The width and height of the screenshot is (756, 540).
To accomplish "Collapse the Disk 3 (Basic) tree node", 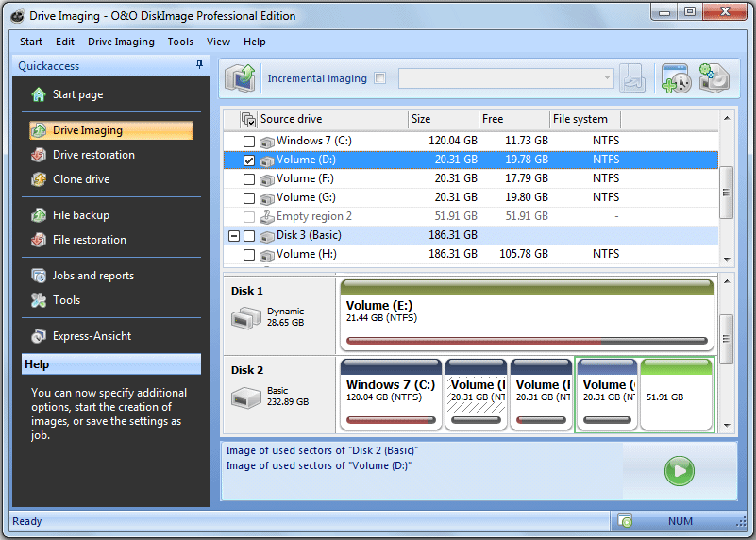I will (234, 236).
